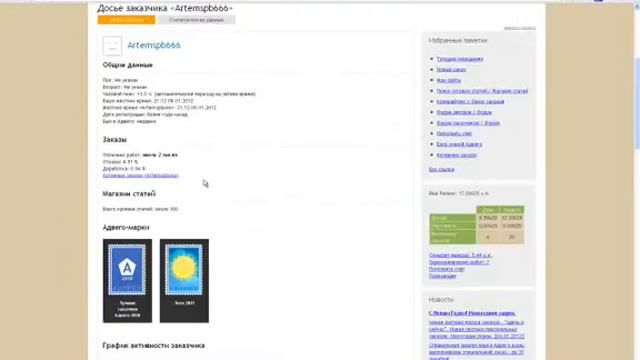
Task: Open the "Магазин статей" search link in favorites
Action: pyautogui.click(x=482, y=91)
